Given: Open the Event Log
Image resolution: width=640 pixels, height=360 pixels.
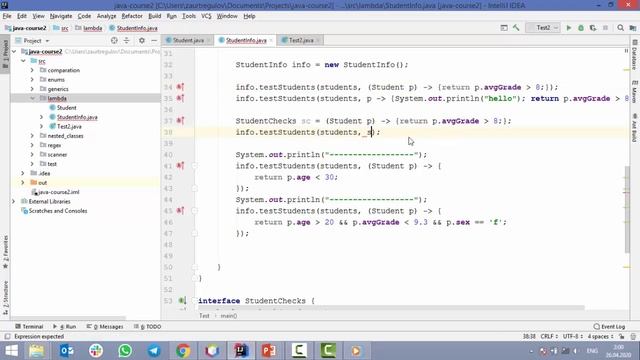Looking at the screenshot, I should click(x=609, y=327).
